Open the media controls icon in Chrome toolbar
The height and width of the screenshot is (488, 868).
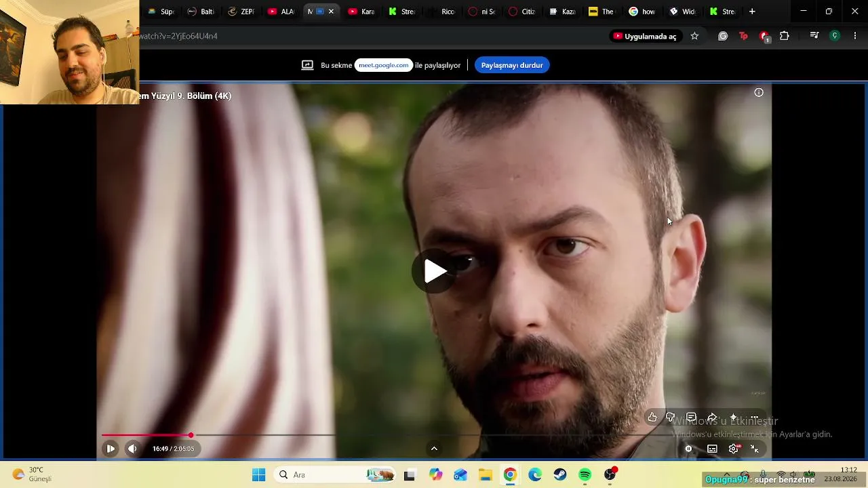tap(814, 36)
